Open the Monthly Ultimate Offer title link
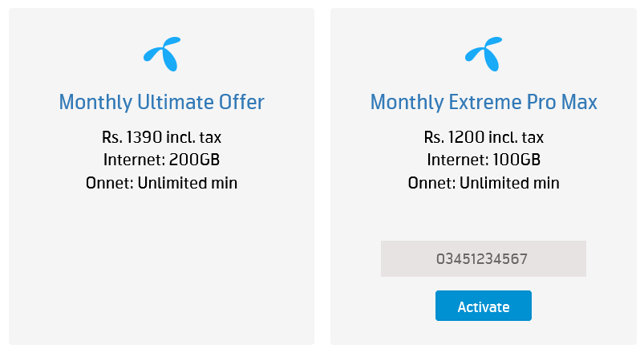The image size is (644, 353). [161, 103]
